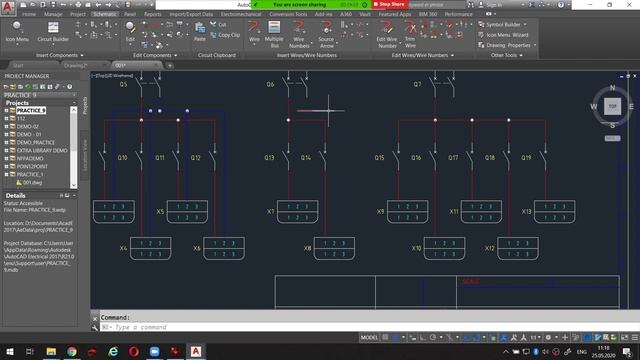
Task: Open the Home ribbon tab
Action: 29,14
